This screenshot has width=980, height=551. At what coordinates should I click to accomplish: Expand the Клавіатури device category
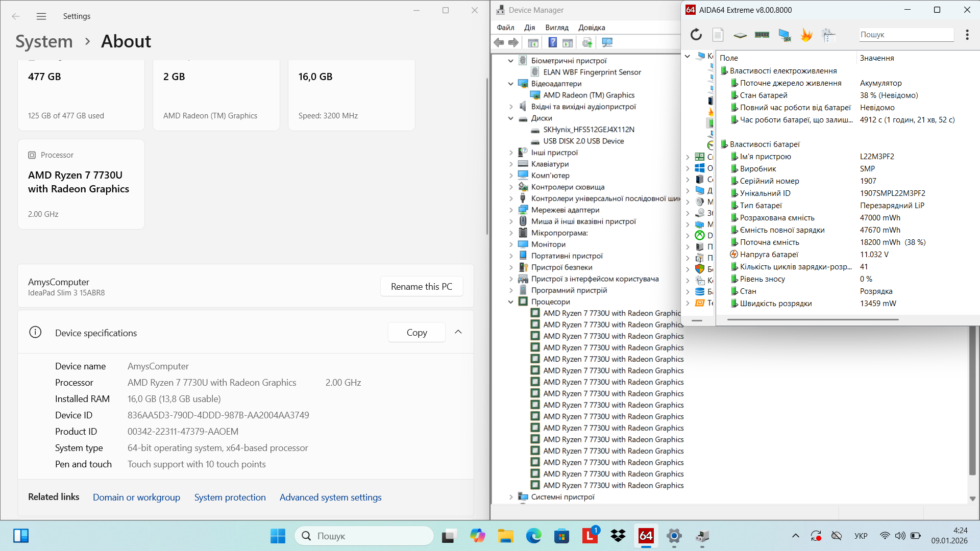pos(510,164)
